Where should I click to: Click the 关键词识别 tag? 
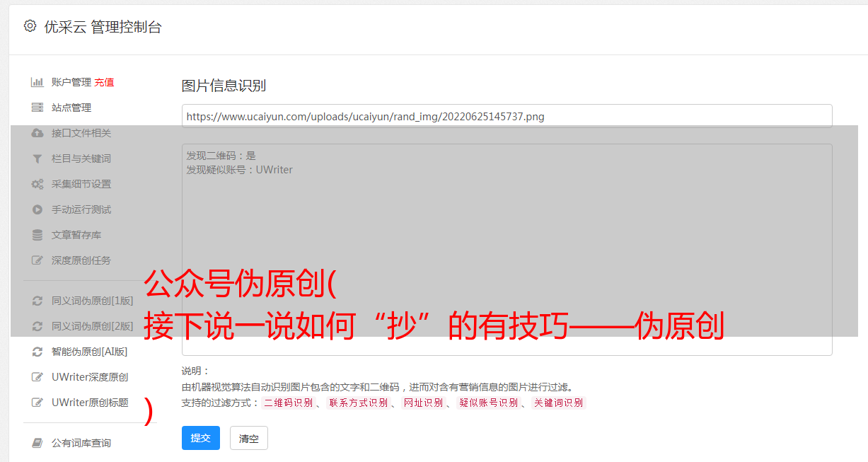tap(558, 403)
